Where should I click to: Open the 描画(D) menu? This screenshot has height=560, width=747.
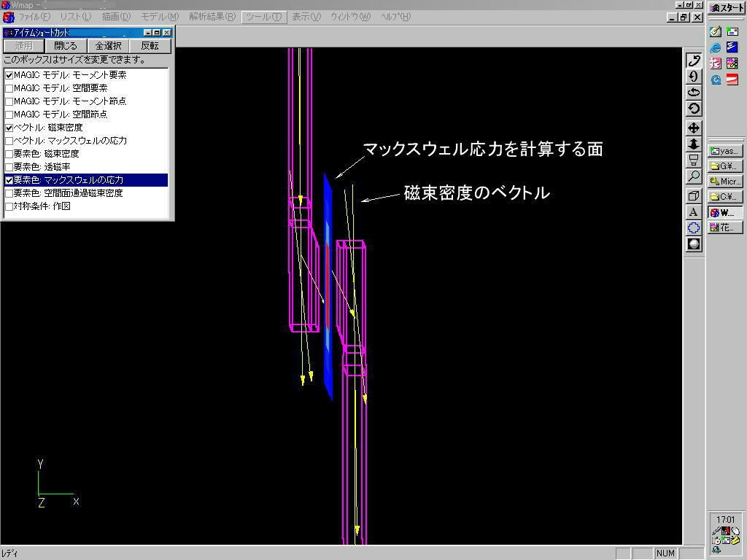tap(116, 17)
